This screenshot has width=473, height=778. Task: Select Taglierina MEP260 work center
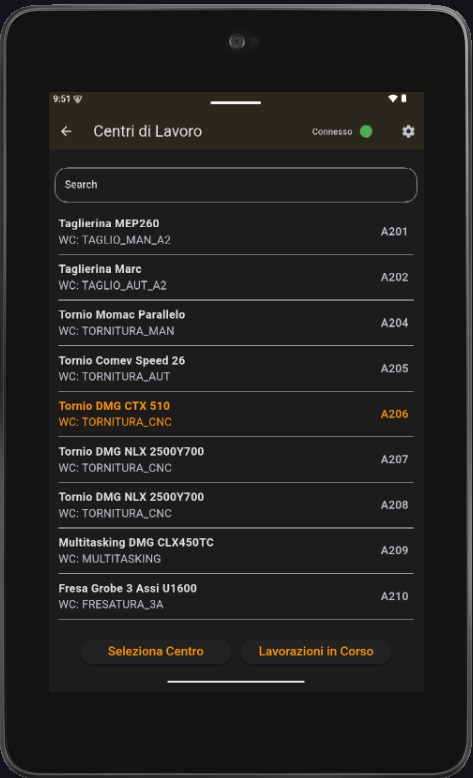236,232
